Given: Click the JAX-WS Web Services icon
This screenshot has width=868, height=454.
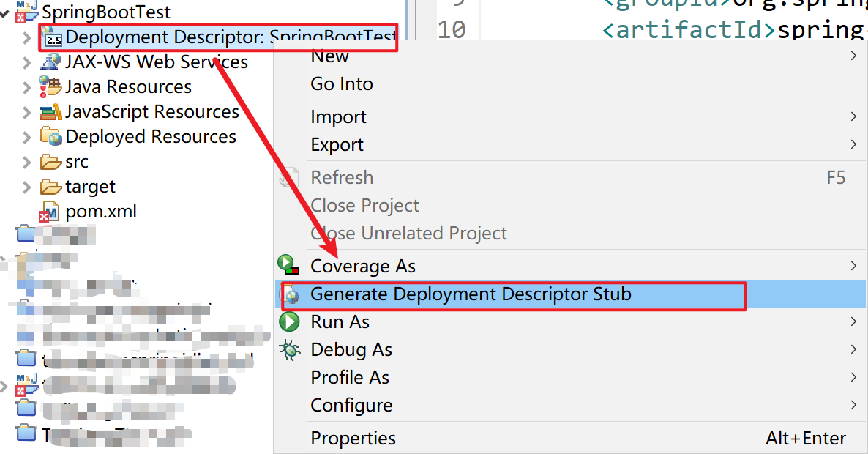Looking at the screenshot, I should 50,62.
